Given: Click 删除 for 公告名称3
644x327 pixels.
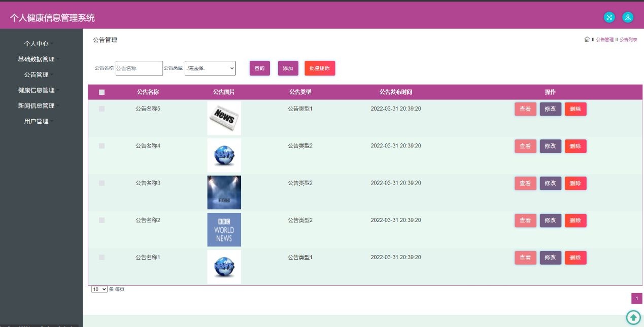Looking at the screenshot, I should tap(575, 184).
